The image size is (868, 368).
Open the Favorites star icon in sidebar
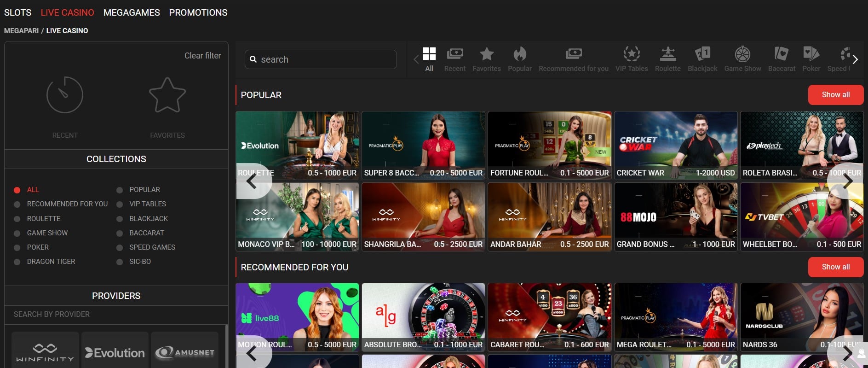[x=167, y=95]
